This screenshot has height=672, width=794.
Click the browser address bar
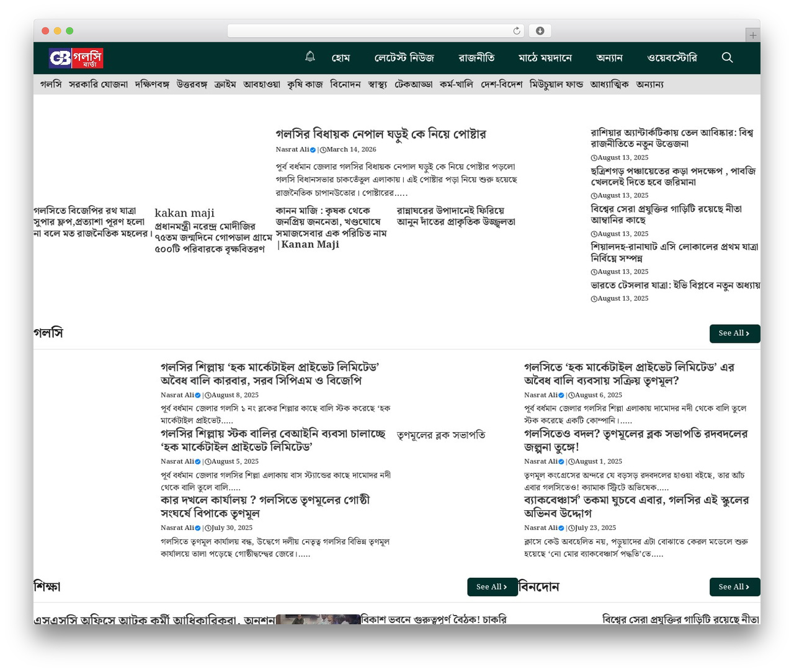[375, 31]
